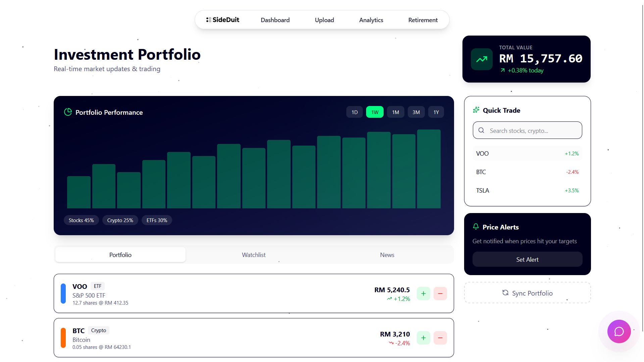The image size is (644, 362).
Task: Click the ETFs 30% chip
Action: 157,220
